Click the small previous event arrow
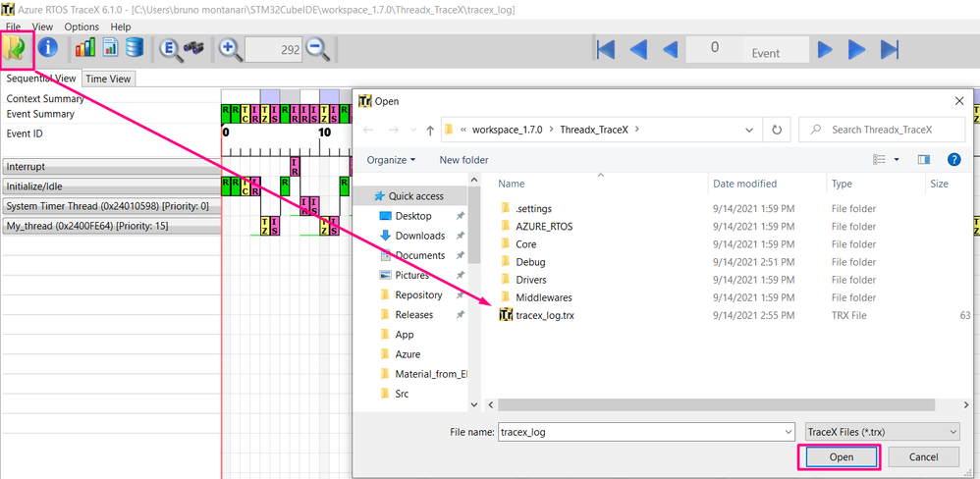980x479 pixels. click(x=670, y=49)
